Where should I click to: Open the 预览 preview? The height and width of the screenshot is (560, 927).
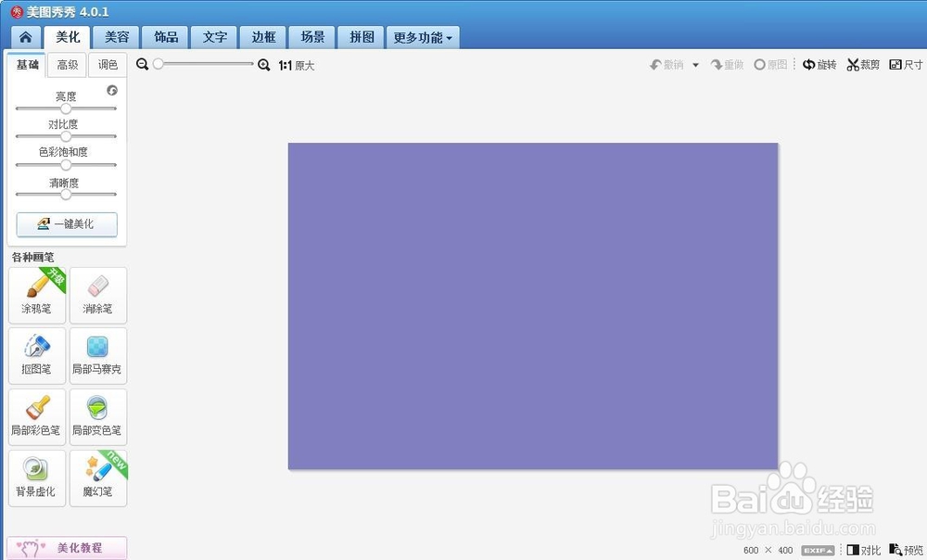tap(907, 551)
